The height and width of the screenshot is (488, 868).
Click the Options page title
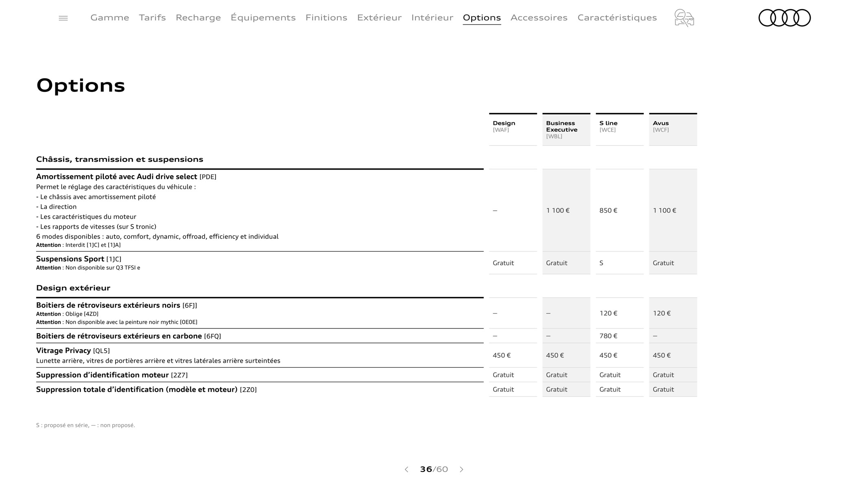pos(81,86)
